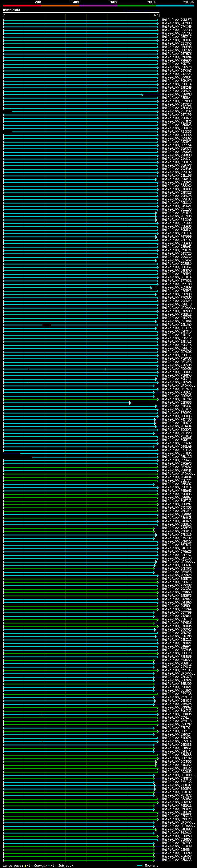Open hit UniRef100_C7N319
197x868 pixels.
click(x=176, y=535)
